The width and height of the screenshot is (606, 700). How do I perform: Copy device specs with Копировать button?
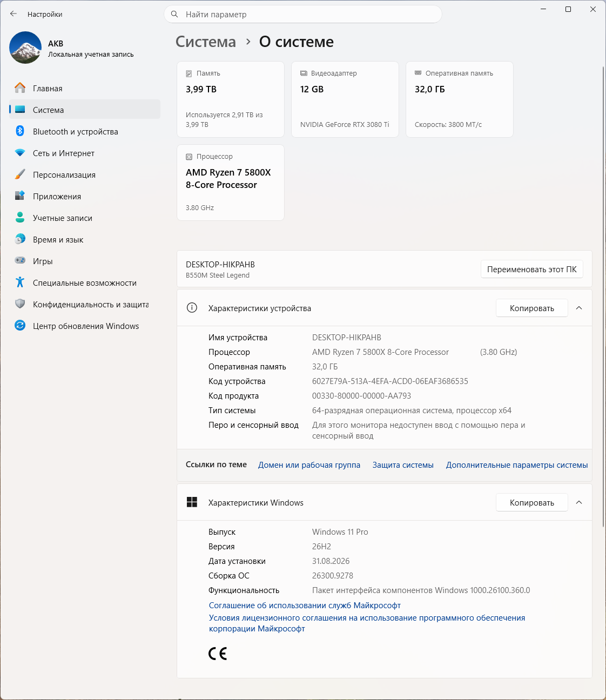tap(532, 308)
